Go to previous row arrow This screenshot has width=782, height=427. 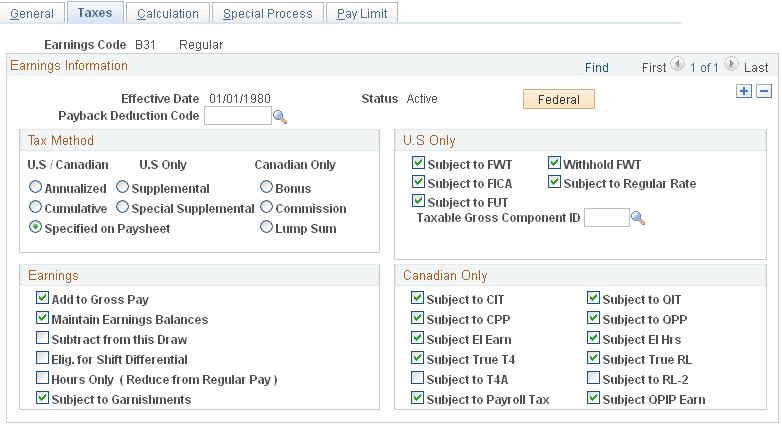pos(678,67)
